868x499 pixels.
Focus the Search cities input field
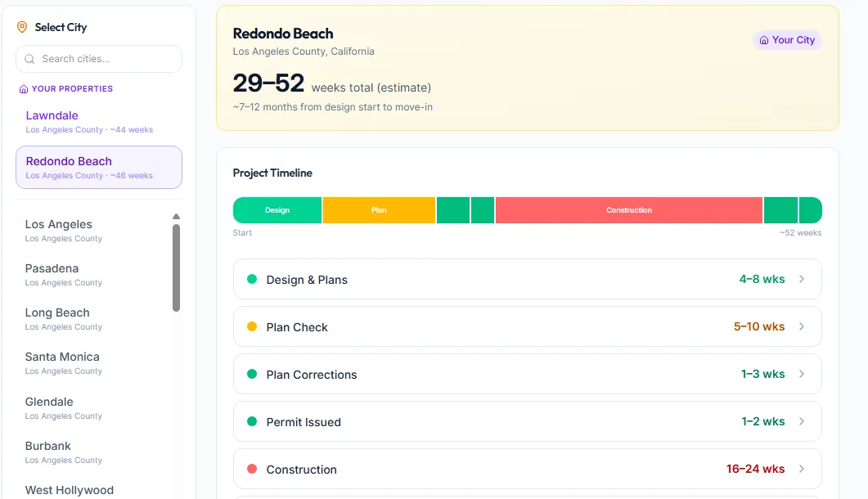click(x=99, y=59)
